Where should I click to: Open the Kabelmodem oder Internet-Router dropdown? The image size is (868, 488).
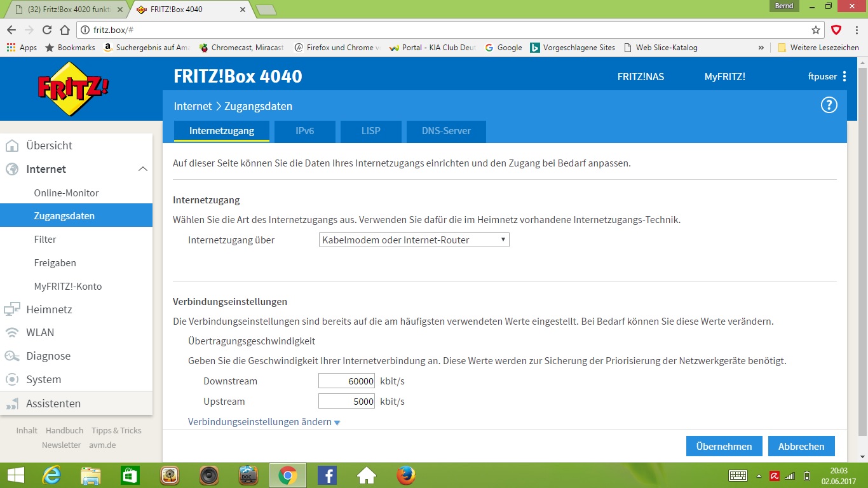(414, 240)
